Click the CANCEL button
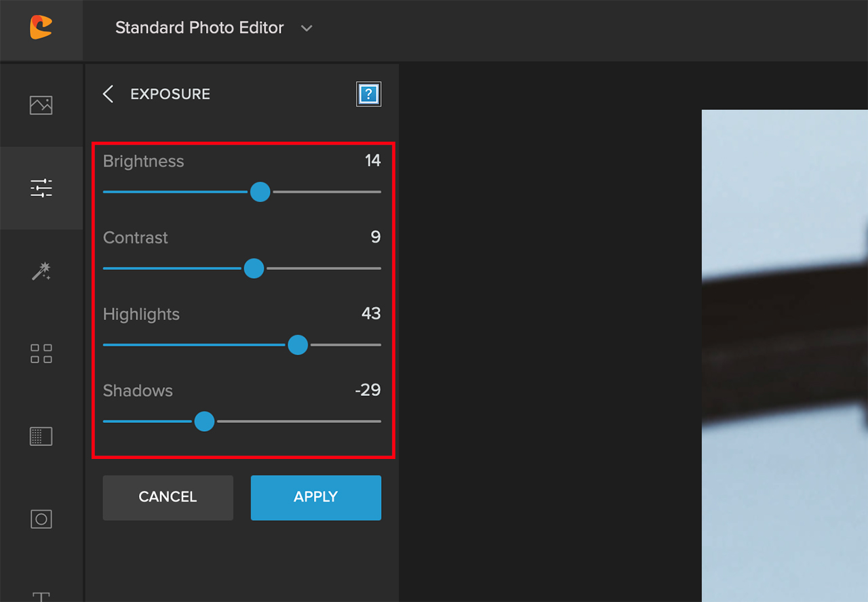 pos(167,498)
